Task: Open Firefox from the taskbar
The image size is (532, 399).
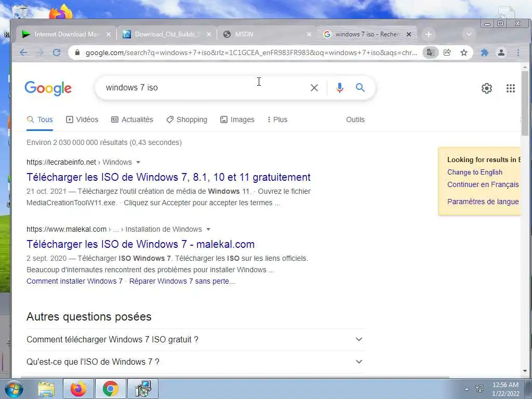Action: point(78,389)
